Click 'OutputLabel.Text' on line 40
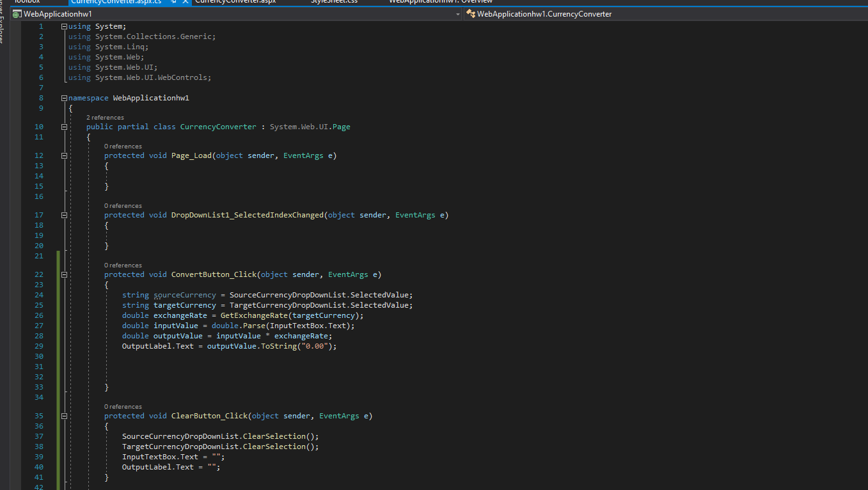The width and height of the screenshot is (868, 490). (158, 467)
